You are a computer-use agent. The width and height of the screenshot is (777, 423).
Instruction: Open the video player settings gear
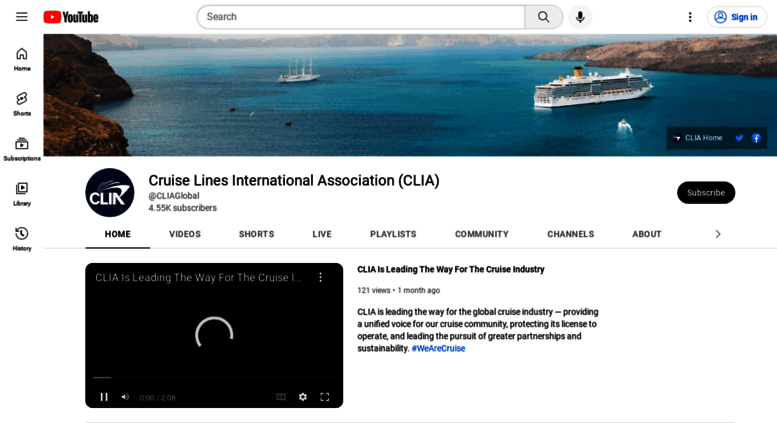click(303, 397)
